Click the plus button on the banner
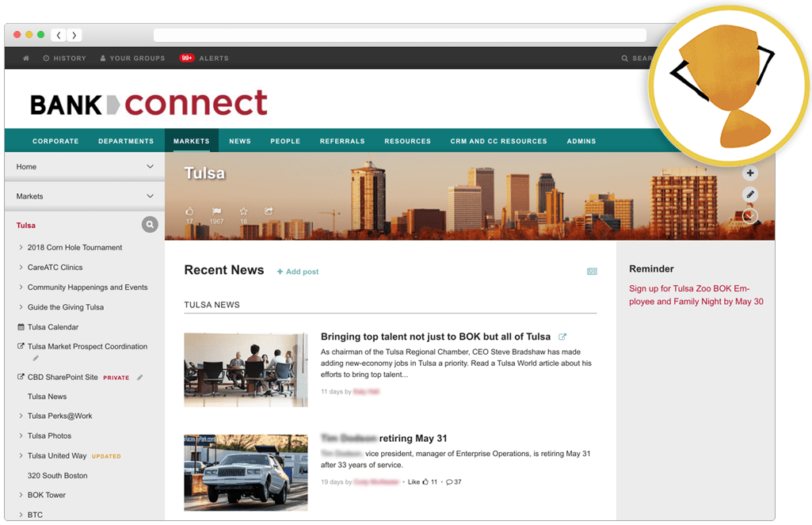 tap(750, 173)
